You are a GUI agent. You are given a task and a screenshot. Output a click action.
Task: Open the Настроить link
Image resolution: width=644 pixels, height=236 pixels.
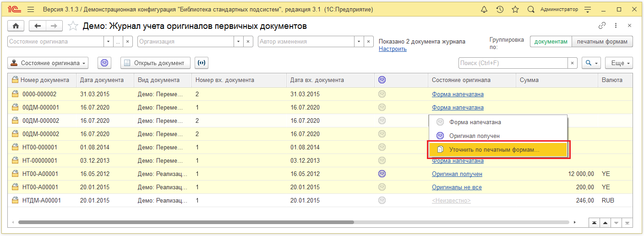393,49
